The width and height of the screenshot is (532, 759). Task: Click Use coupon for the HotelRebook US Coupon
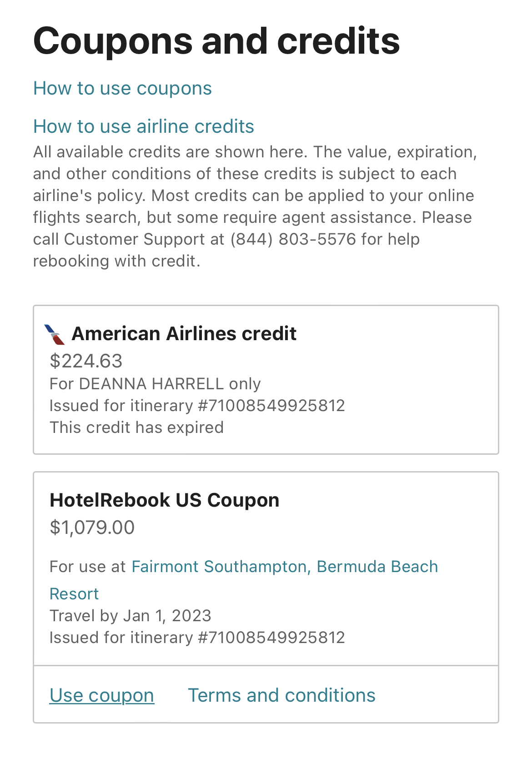coord(101,695)
